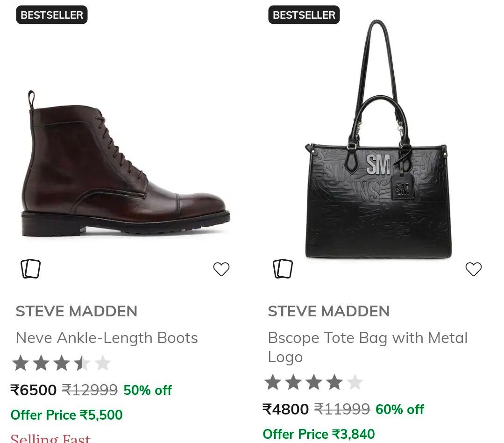Open image gallery icon under the boots
The width and height of the screenshot is (504, 443).
[31, 269]
